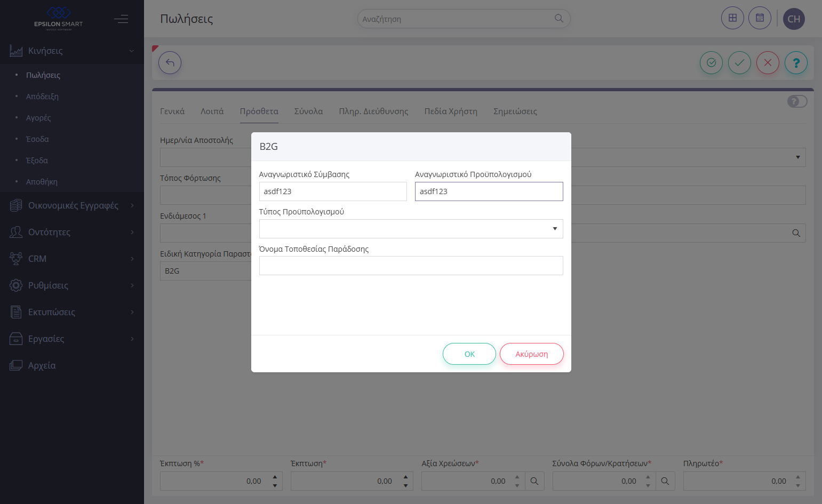Open Πωλήσεις in the sidebar

[x=43, y=75]
